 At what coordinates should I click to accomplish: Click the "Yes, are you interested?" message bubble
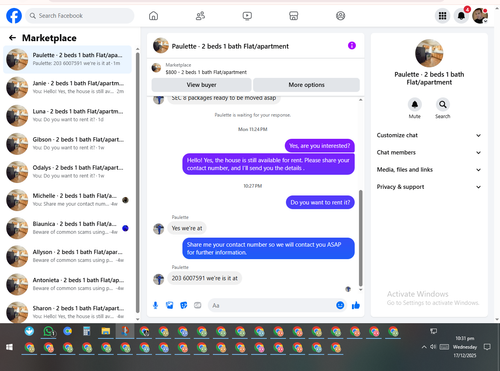(320, 146)
